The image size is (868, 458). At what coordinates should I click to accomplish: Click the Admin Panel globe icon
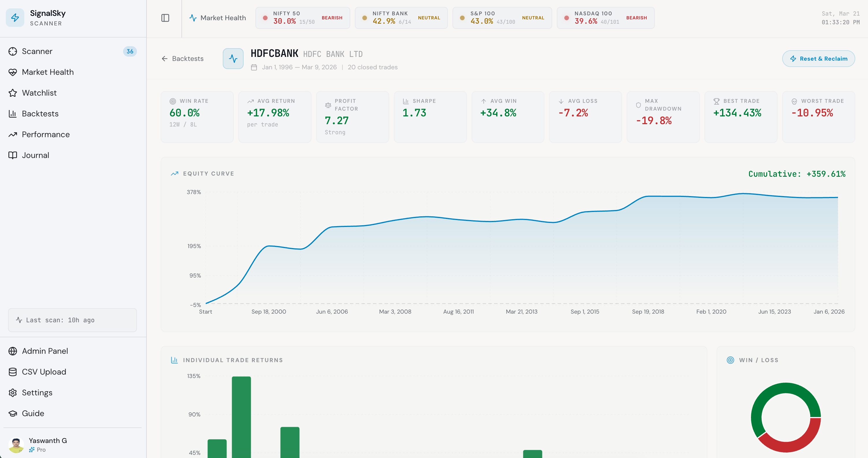(13, 351)
